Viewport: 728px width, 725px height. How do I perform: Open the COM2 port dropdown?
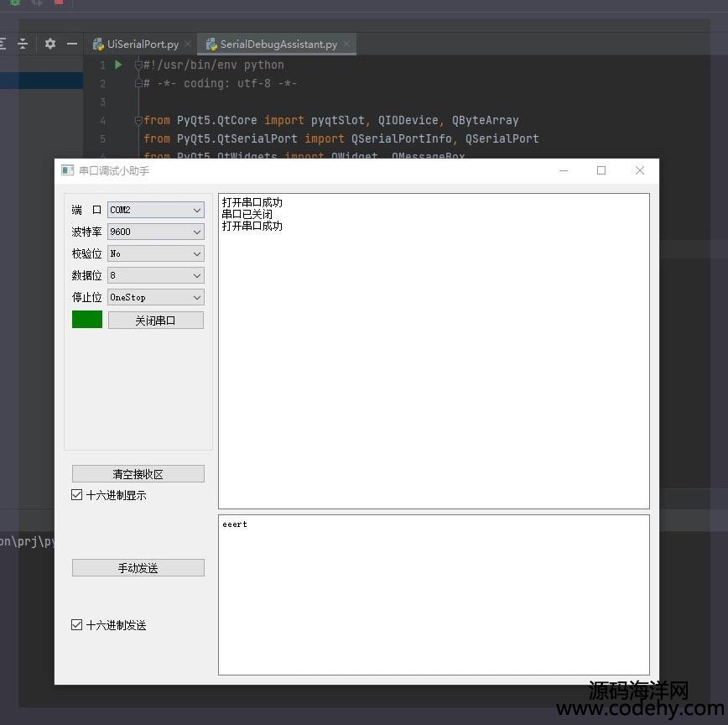[x=155, y=210]
